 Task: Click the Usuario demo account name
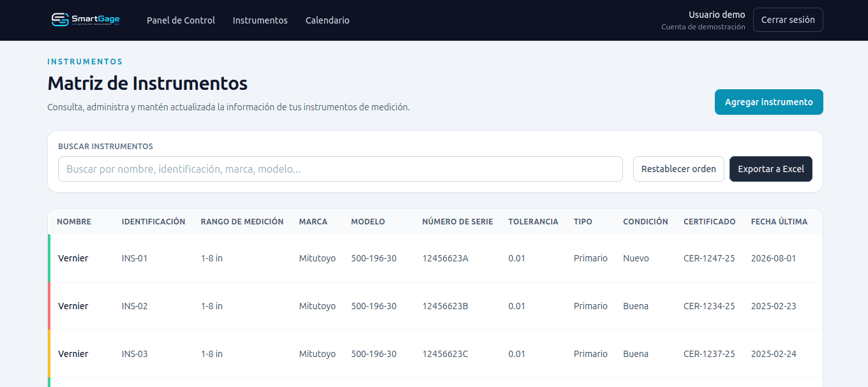coord(717,15)
